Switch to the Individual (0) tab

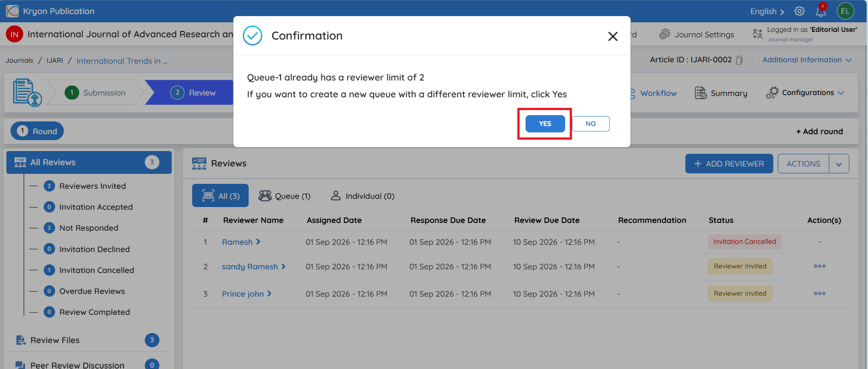[363, 196]
